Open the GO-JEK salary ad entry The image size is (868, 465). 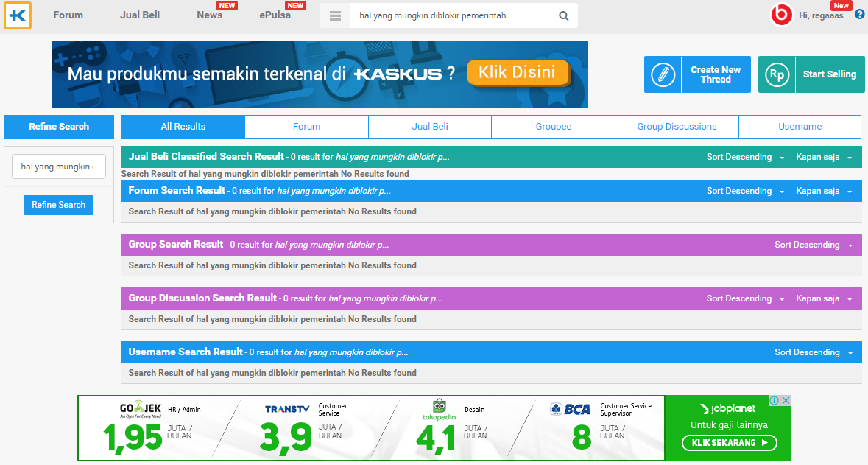tap(152, 428)
